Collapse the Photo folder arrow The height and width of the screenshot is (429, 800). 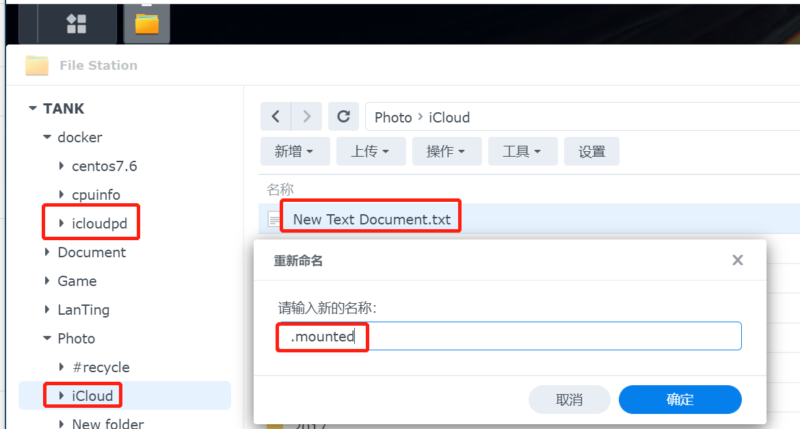47,338
